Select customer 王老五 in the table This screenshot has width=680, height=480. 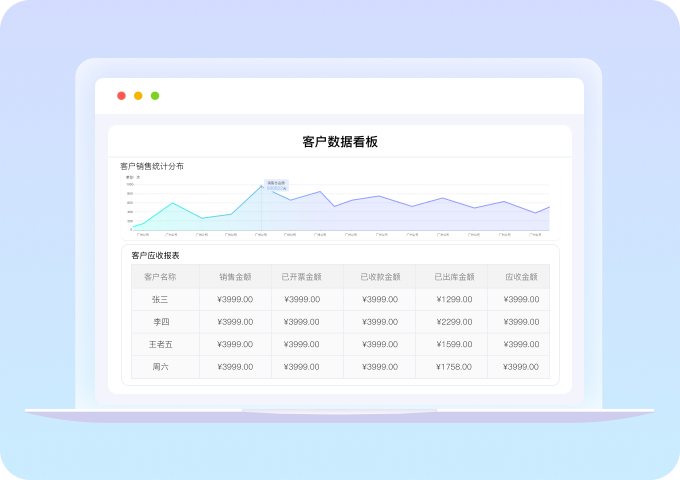(160, 345)
